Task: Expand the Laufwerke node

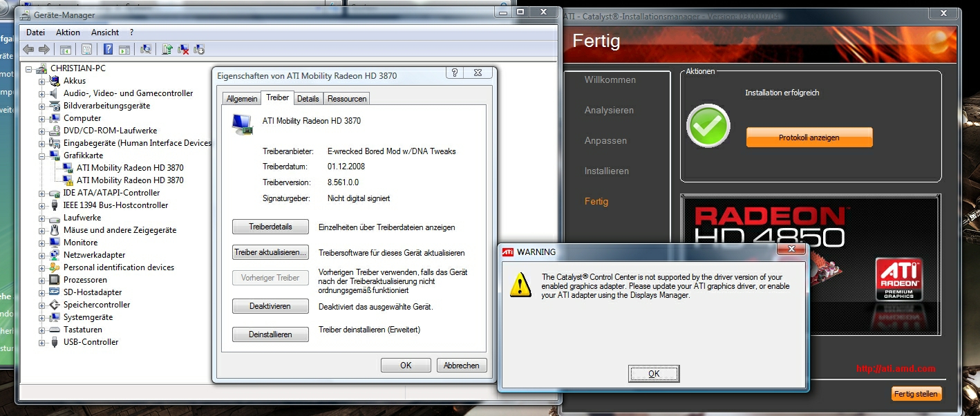Action: 42,218
